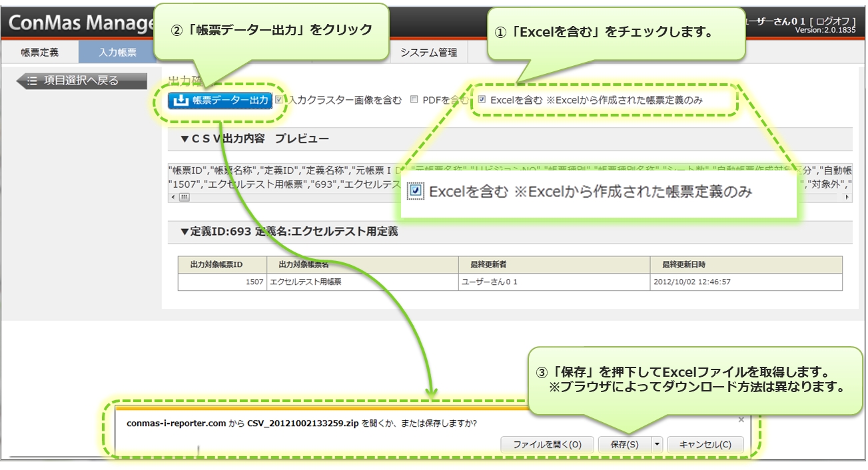Click the list icon on 項目選択へ戻る
The height and width of the screenshot is (470, 868).
(32, 81)
